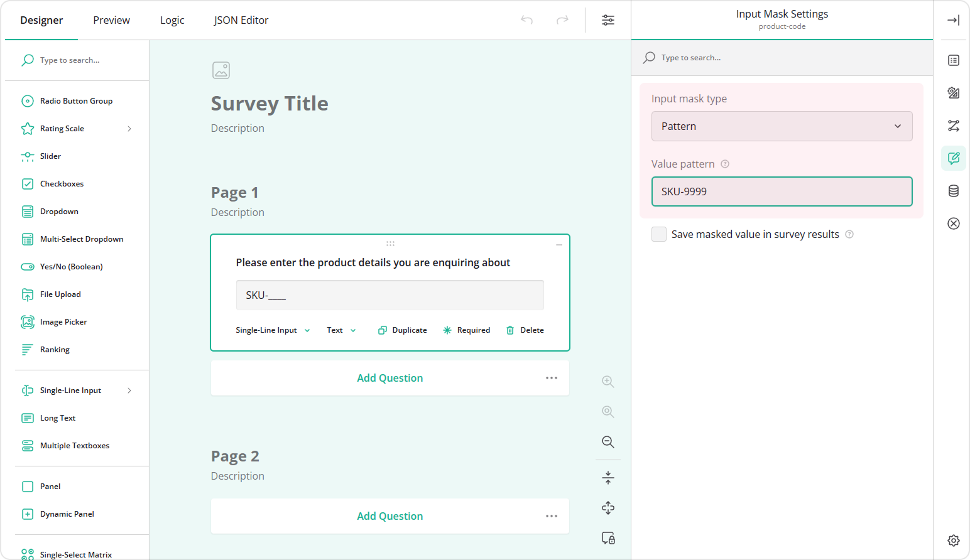Open the Text input type dropdown

[x=341, y=330]
